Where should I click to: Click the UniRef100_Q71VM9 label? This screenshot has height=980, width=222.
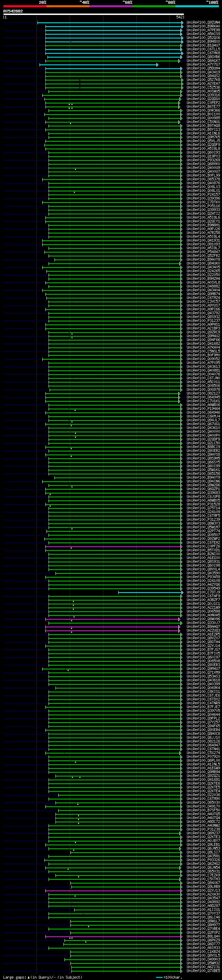pyautogui.click(x=203, y=673)
